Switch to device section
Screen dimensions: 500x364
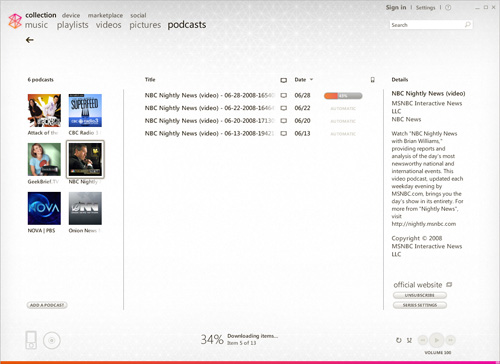[71, 15]
